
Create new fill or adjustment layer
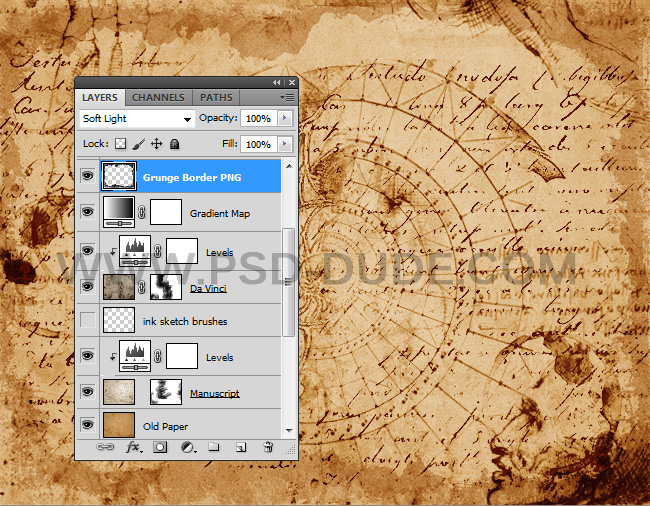pos(187,448)
